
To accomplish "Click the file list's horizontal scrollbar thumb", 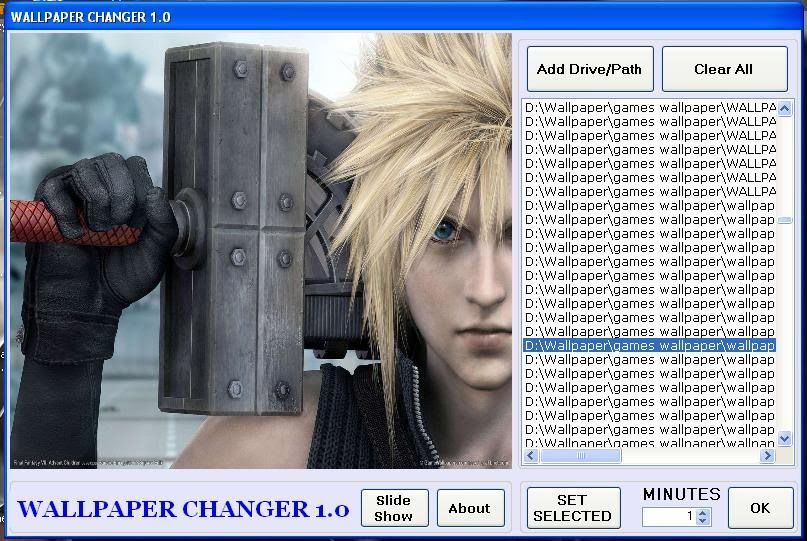I will [581, 456].
